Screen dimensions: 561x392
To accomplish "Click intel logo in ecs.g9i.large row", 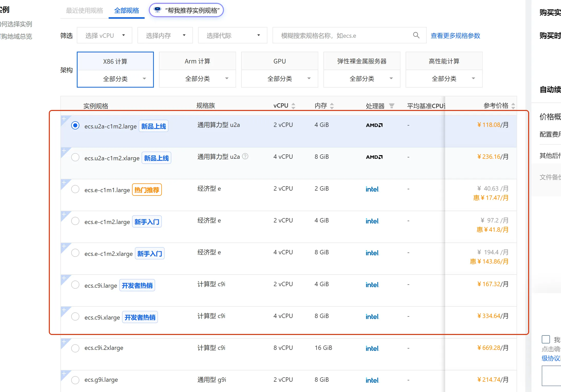I will pos(372,380).
